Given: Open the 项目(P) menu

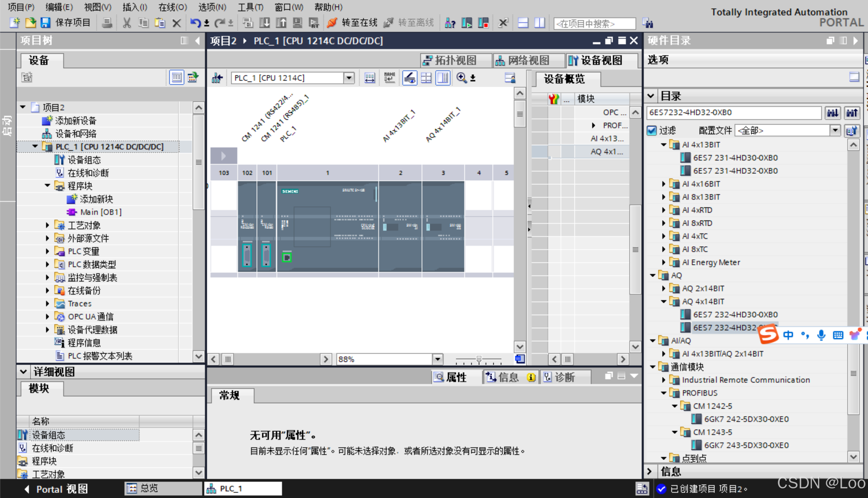Looking at the screenshot, I should pos(21,7).
